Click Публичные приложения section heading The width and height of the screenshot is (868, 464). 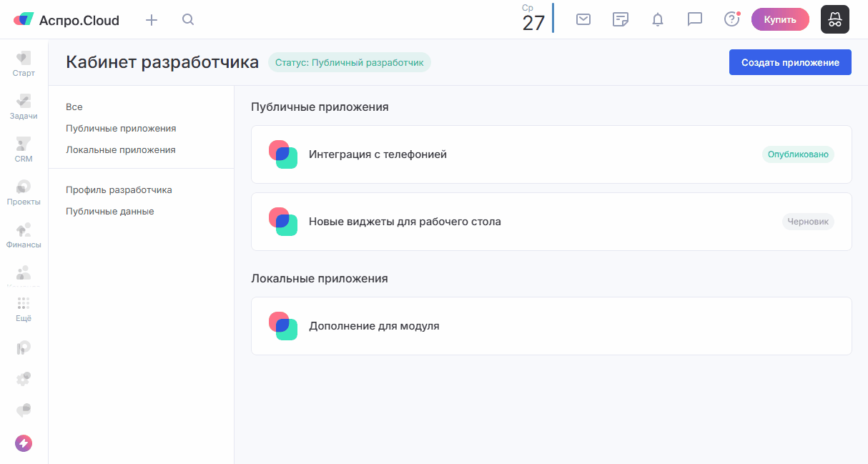[x=320, y=107]
